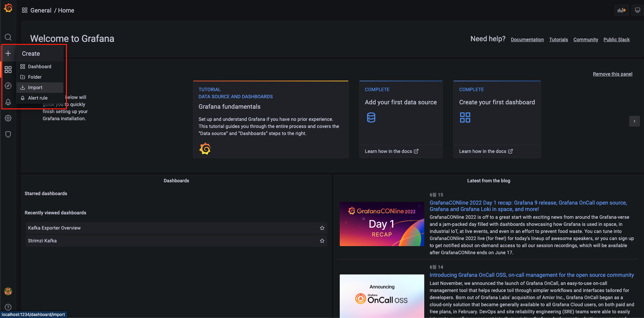Open the Community link

[586, 39]
